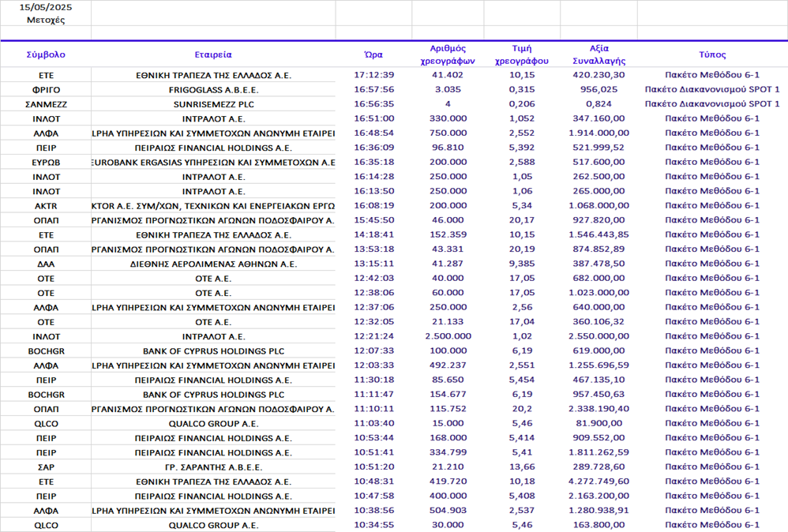Click the value 265.000,00

coord(599,191)
